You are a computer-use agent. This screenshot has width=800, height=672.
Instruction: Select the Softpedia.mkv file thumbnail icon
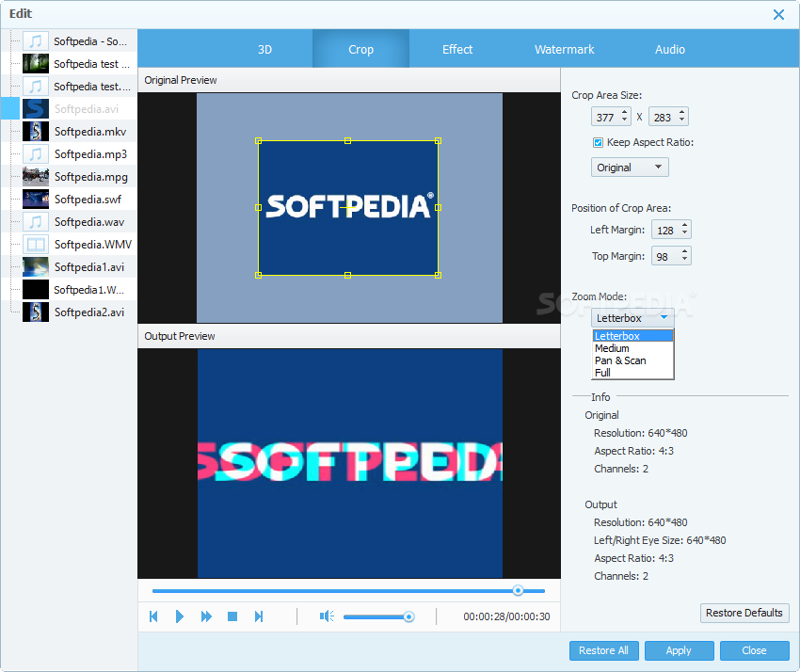36,131
